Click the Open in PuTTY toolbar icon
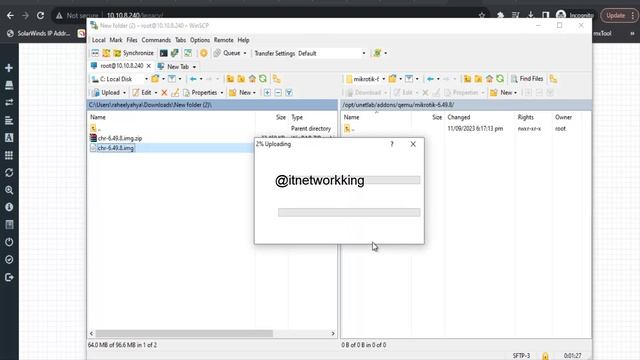Screen dimensions: 640x360 175,53
